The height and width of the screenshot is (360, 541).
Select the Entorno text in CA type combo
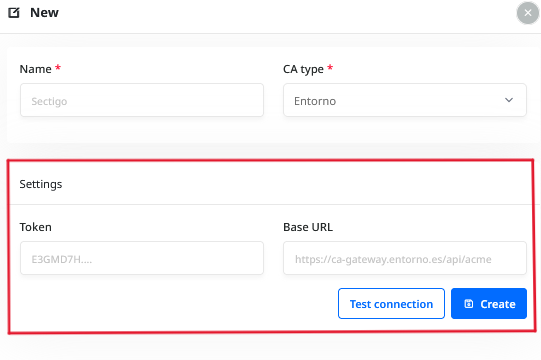[x=315, y=101]
